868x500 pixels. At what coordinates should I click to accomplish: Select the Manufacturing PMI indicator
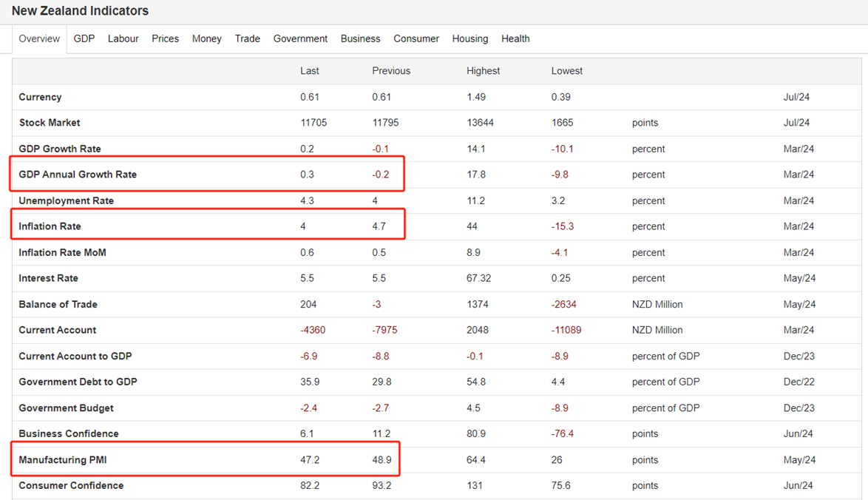point(63,459)
